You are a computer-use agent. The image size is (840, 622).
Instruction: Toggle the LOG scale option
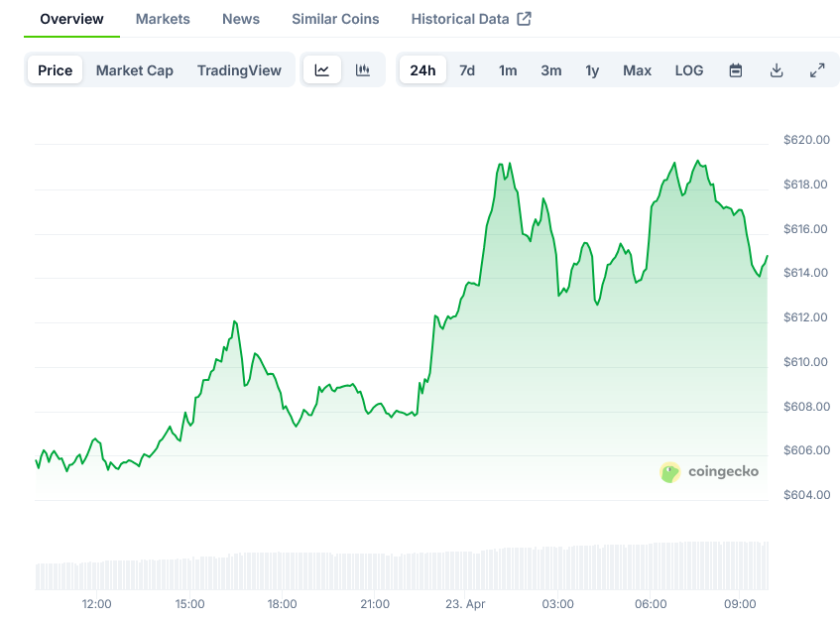point(689,70)
